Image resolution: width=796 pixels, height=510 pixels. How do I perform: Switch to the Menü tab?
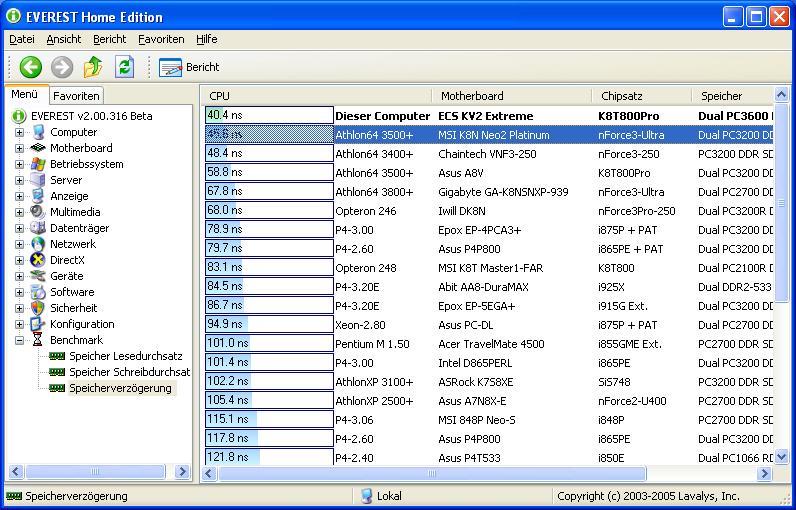(x=26, y=94)
